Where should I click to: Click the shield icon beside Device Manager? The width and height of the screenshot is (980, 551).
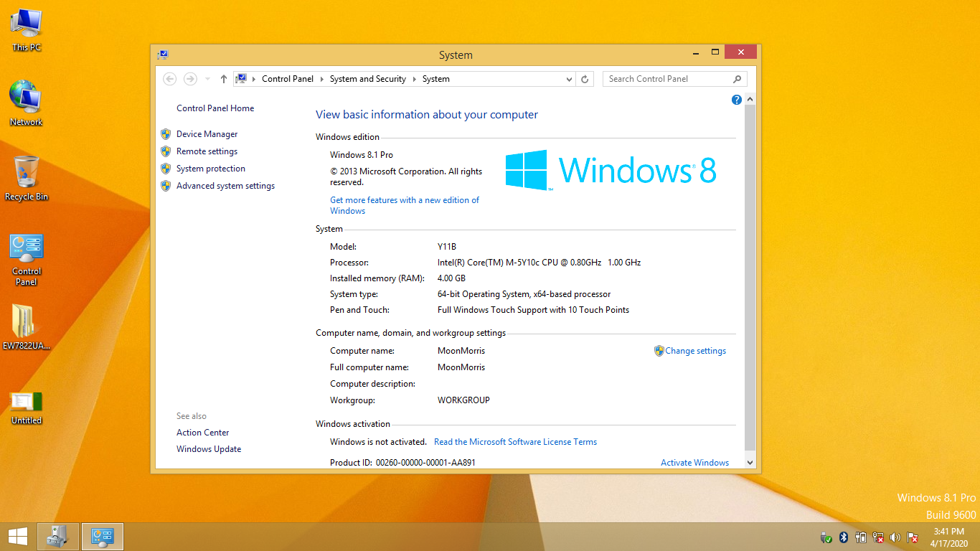tap(166, 134)
